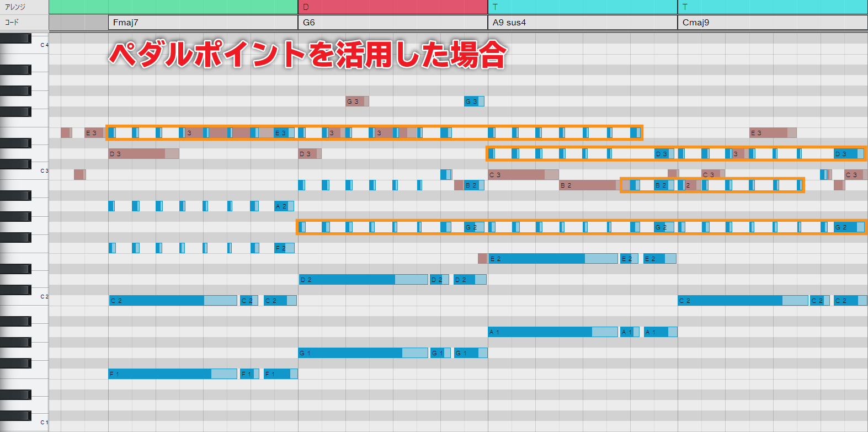
Task: Select the blue E3 note ending the Fmaj7 bar
Action: 284,133
